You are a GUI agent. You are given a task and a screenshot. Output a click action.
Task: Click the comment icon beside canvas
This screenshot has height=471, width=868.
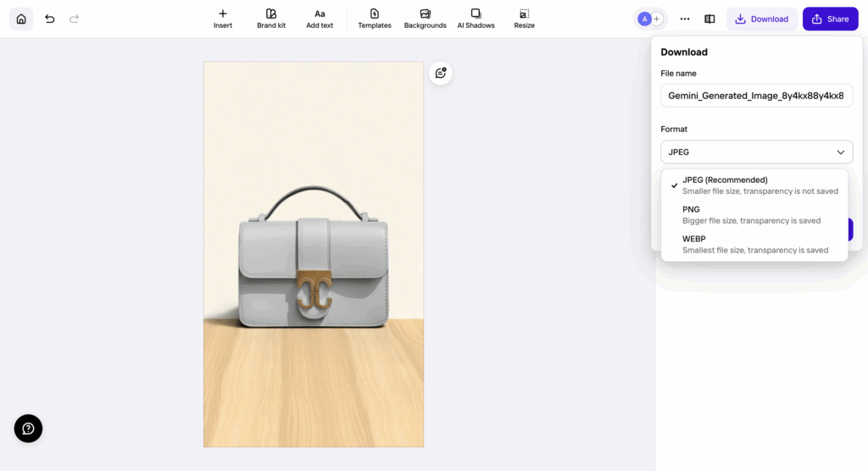pos(440,73)
